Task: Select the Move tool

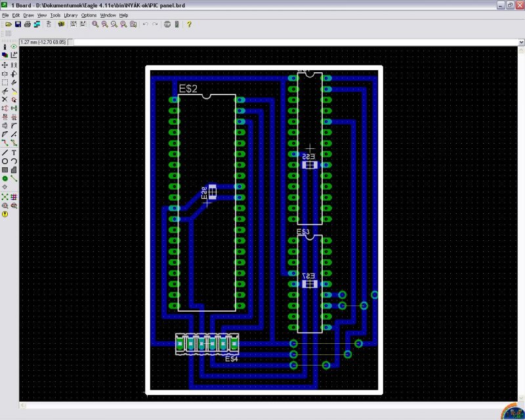Action: [x=5, y=65]
